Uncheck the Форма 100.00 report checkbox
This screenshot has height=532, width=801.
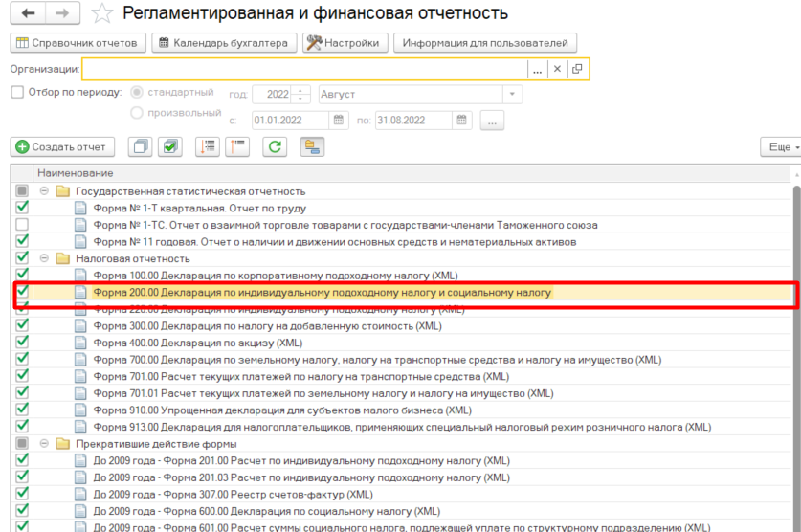tap(22, 275)
